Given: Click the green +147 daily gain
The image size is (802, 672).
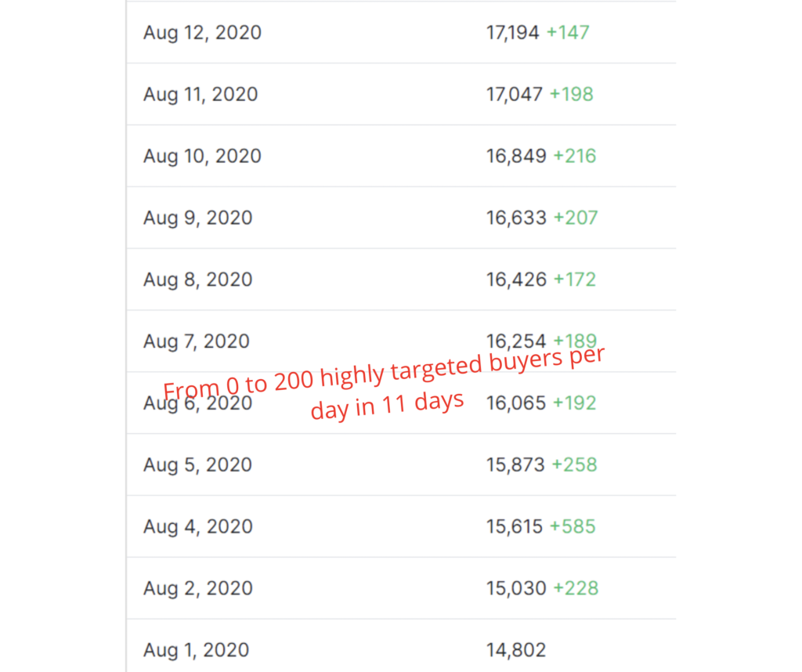Looking at the screenshot, I should (x=568, y=33).
